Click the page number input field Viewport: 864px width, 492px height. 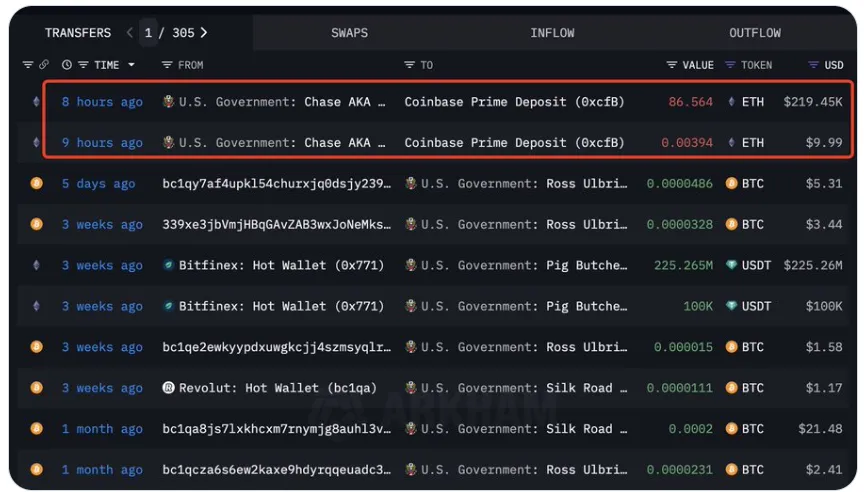[149, 33]
